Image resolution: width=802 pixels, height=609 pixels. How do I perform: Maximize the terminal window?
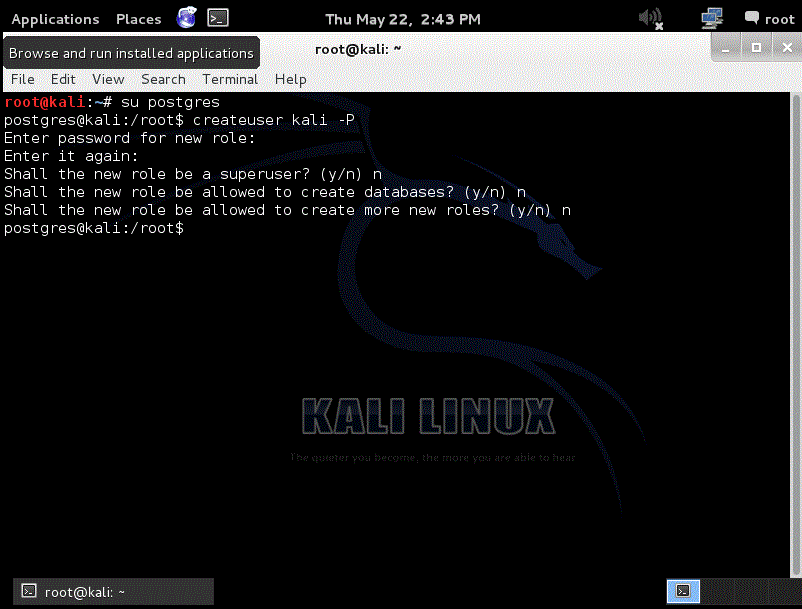pos(756,48)
